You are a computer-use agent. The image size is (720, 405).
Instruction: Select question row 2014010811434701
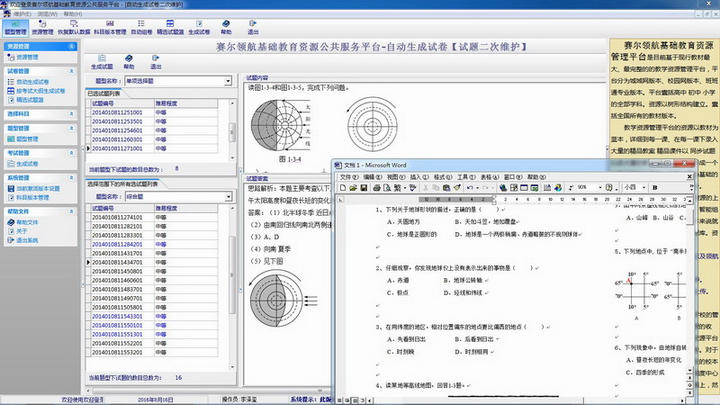tap(152, 262)
